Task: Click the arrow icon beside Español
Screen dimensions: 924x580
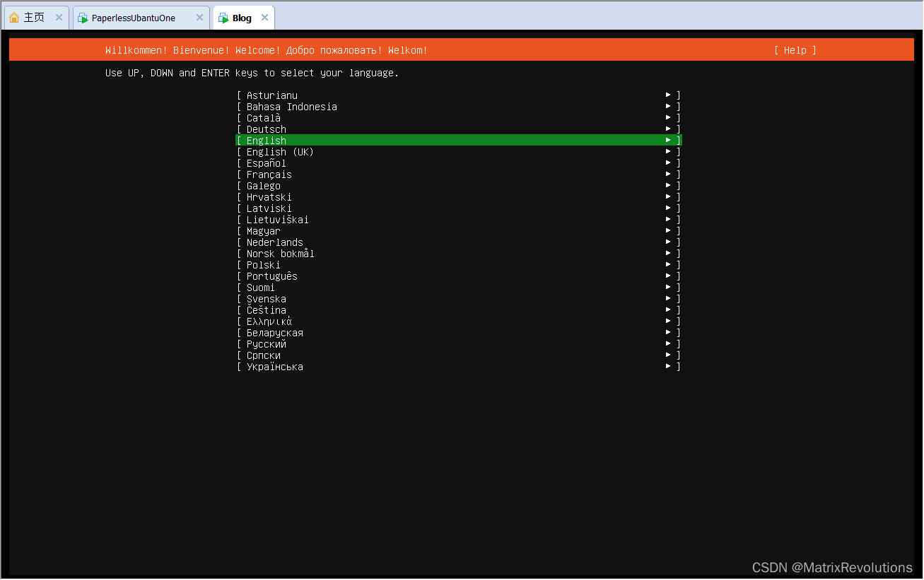Action: point(667,162)
